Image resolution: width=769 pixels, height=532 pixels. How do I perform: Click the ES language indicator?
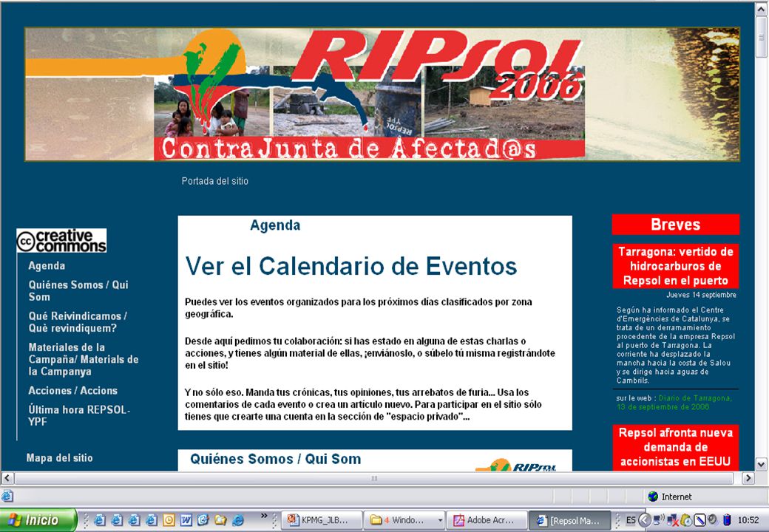point(631,519)
